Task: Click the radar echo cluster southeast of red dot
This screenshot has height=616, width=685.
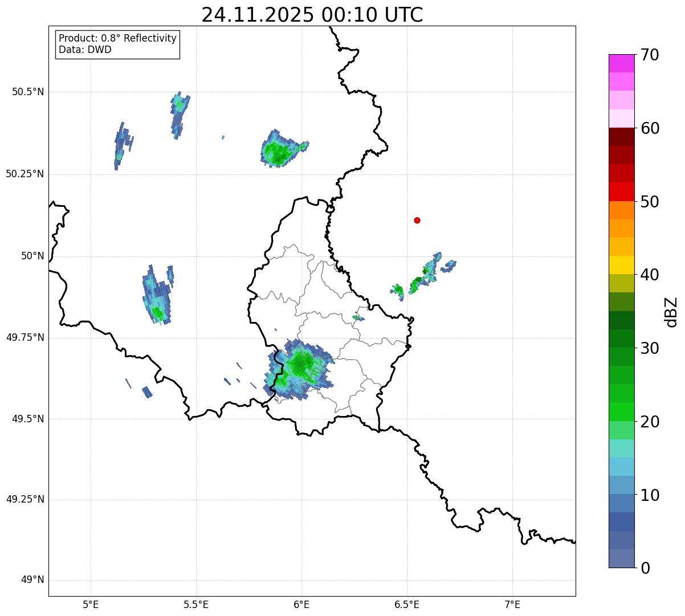Action: click(x=423, y=277)
